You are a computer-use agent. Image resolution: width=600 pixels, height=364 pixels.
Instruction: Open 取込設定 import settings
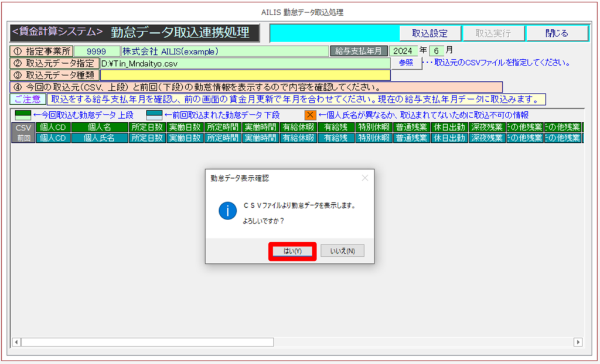[429, 33]
